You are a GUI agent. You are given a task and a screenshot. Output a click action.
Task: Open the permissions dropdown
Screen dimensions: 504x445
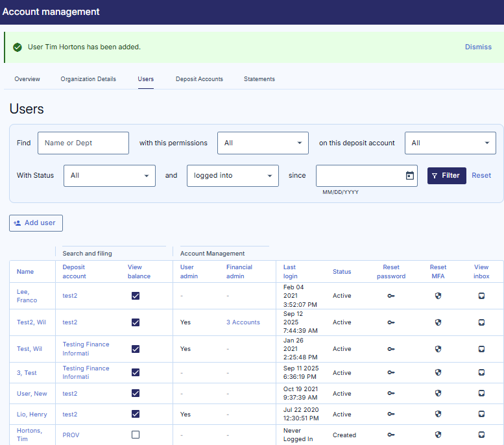263,143
